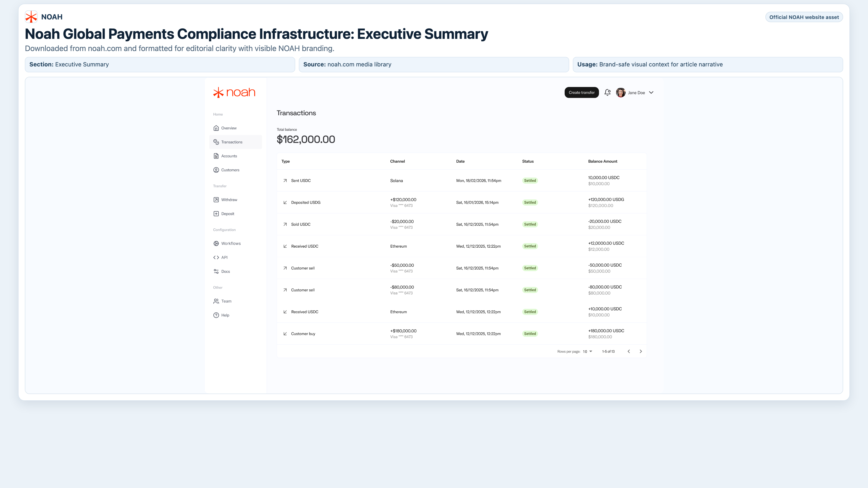This screenshot has width=868, height=488.
Task: Click the Customers person icon
Action: point(216,170)
